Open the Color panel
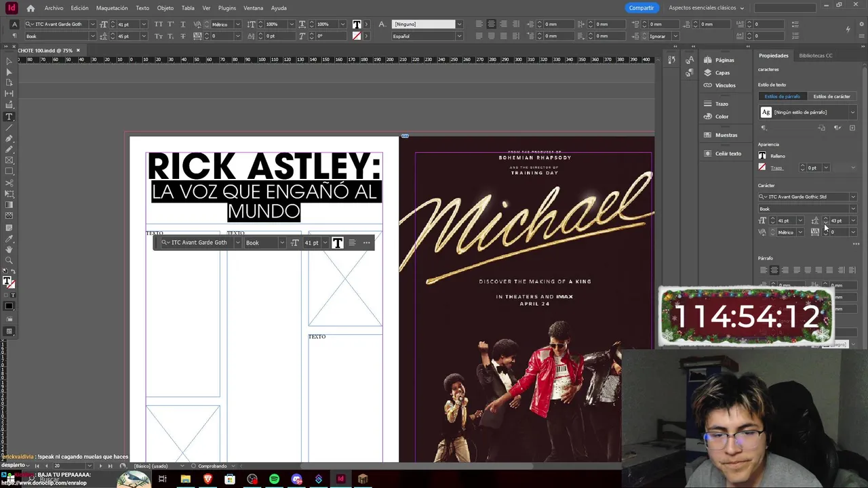This screenshot has width=868, height=488. [717, 117]
